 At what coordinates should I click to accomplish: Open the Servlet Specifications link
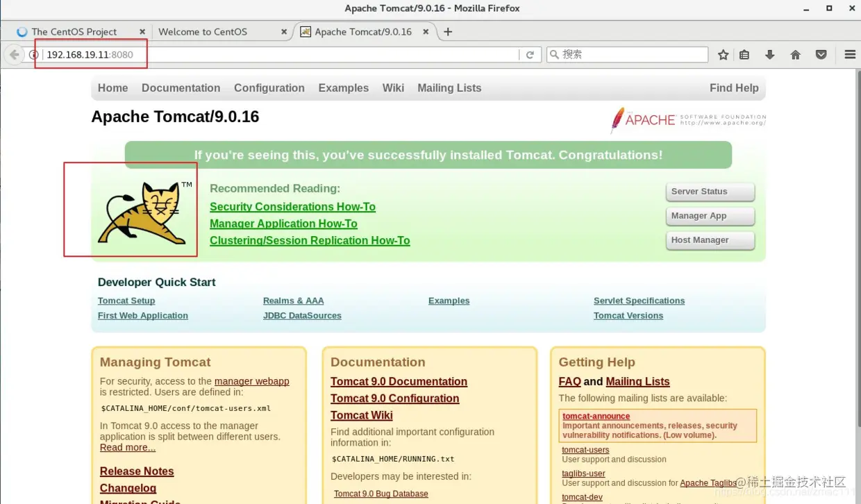click(639, 301)
